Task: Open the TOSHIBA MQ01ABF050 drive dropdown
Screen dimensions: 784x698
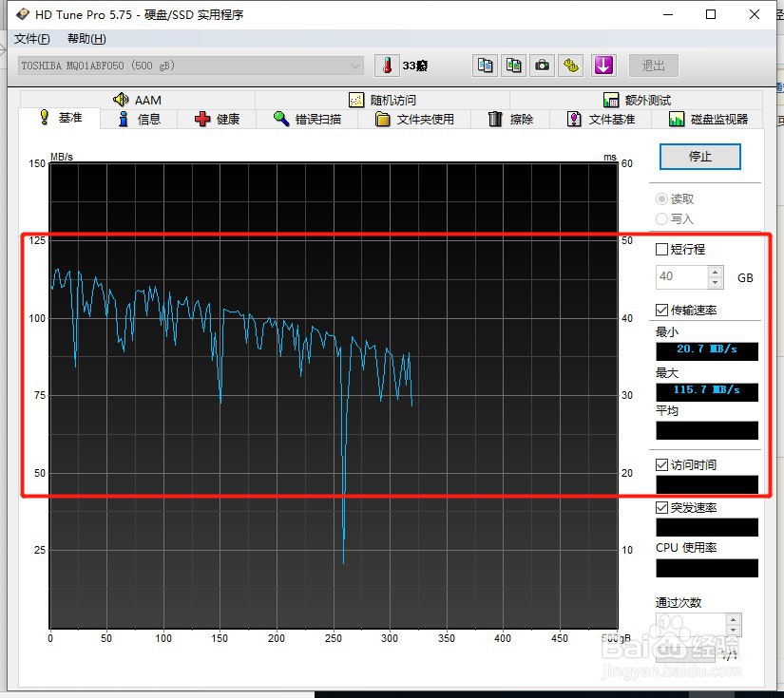Action: pos(190,66)
